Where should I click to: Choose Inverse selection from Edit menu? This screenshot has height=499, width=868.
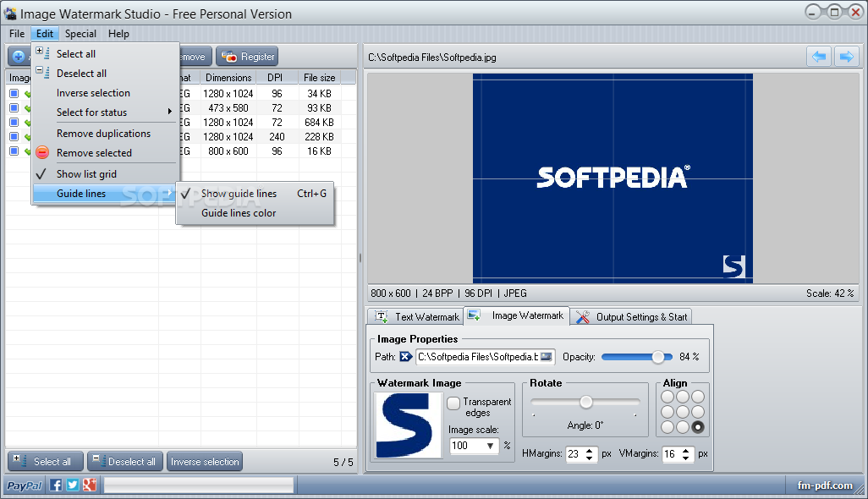tap(105, 93)
